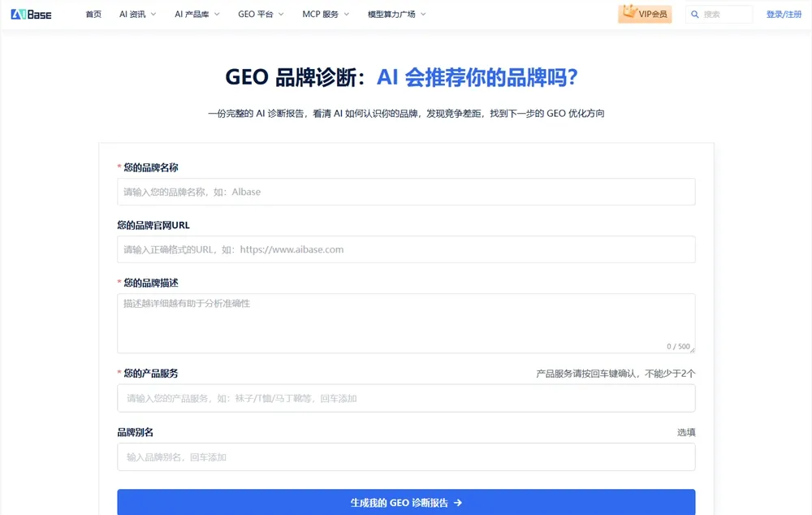The width and height of the screenshot is (812, 515).
Task: Click the 您的品牌官网URL input field
Action: click(406, 249)
